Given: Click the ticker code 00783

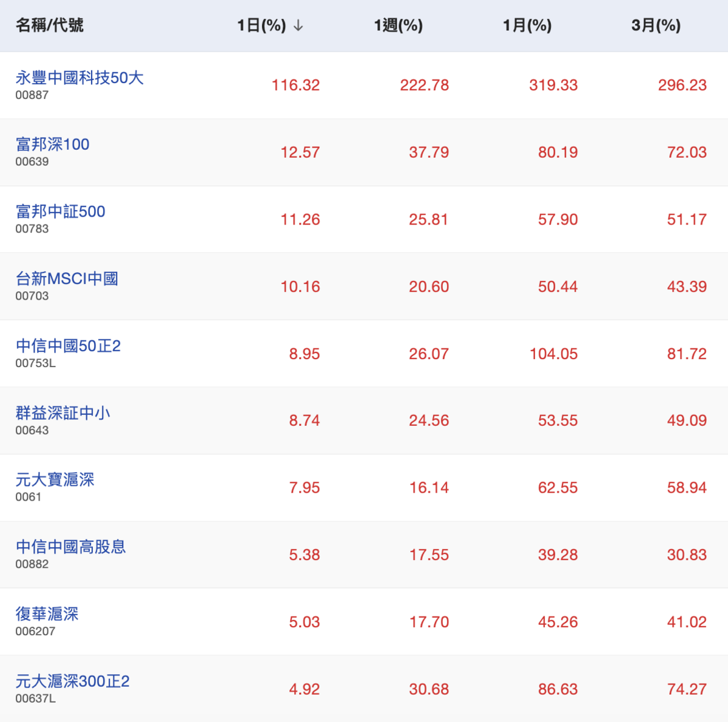Looking at the screenshot, I should tap(32, 229).
